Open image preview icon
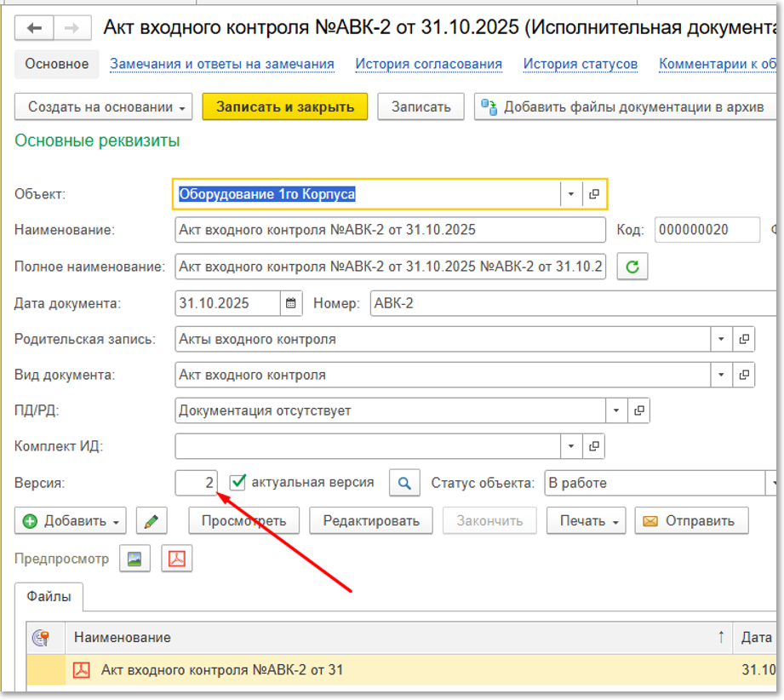The image size is (784, 700). click(x=134, y=559)
